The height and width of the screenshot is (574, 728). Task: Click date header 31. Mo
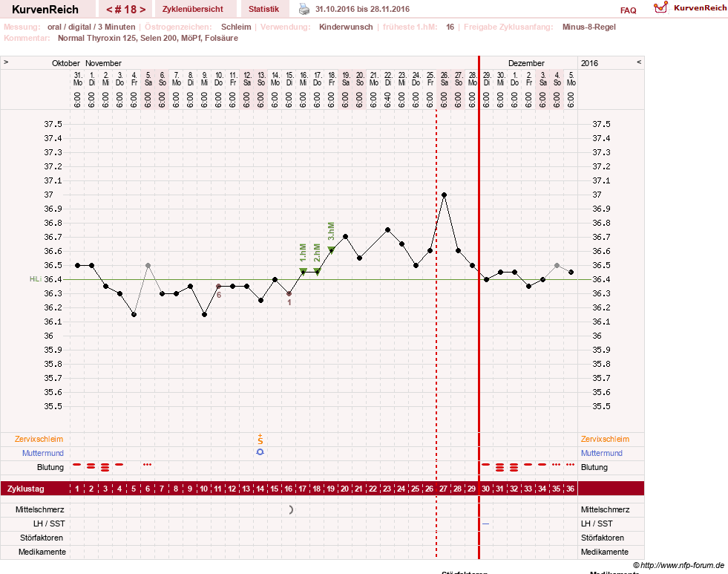(x=77, y=79)
